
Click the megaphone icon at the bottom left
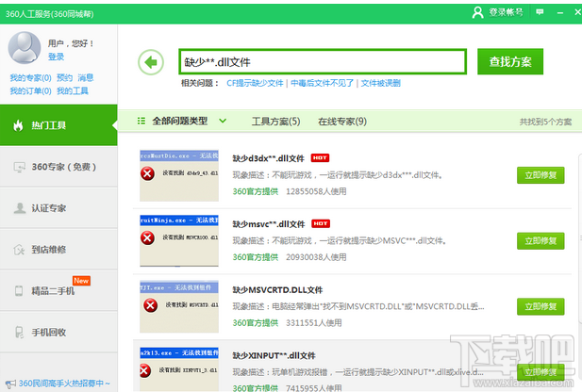[10, 384]
